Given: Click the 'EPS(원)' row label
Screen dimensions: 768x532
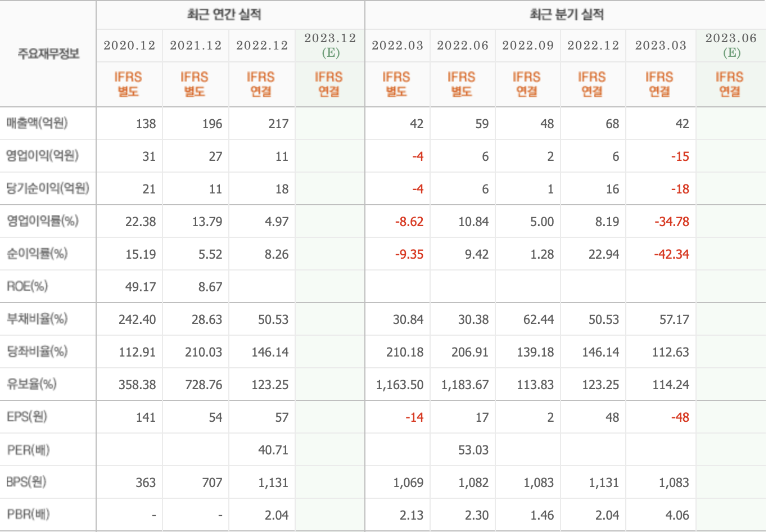Looking at the screenshot, I should tap(27, 417).
